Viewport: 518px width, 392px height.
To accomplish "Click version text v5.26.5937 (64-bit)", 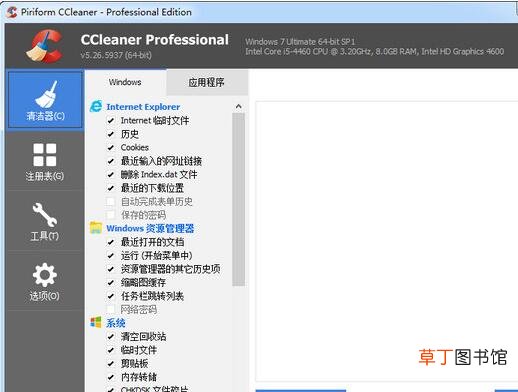I will (116, 55).
